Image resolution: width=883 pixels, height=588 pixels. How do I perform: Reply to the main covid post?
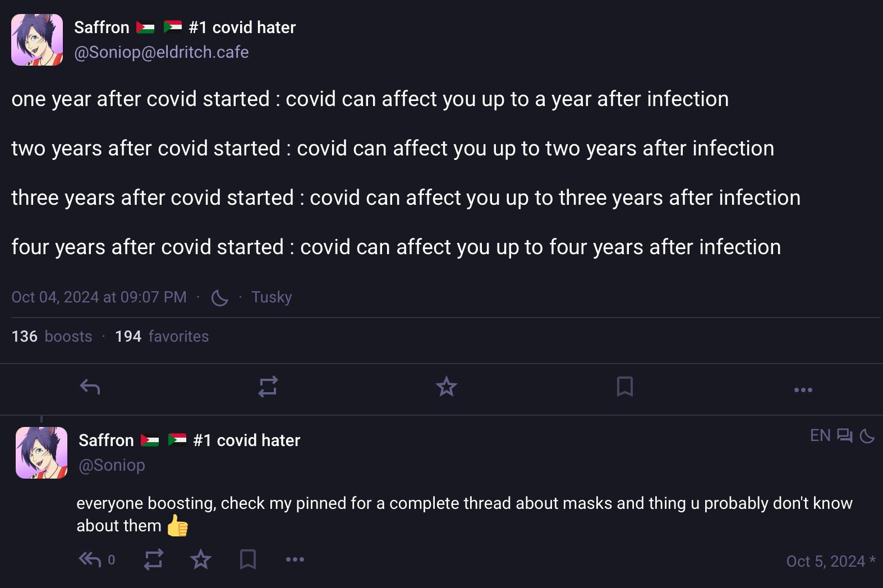pos(90,387)
